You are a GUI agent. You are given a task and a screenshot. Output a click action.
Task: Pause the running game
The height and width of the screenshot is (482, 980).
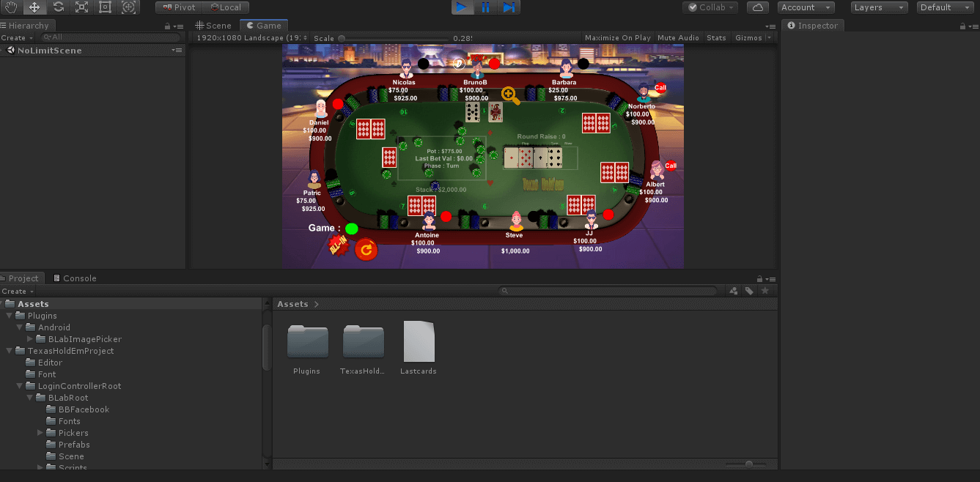click(485, 7)
